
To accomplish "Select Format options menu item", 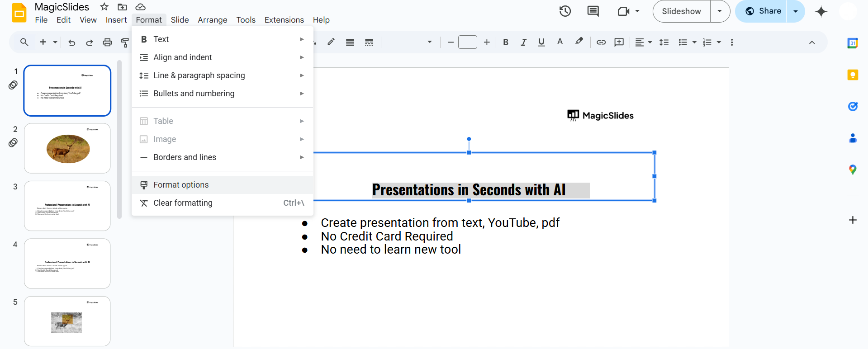I will click(x=181, y=185).
